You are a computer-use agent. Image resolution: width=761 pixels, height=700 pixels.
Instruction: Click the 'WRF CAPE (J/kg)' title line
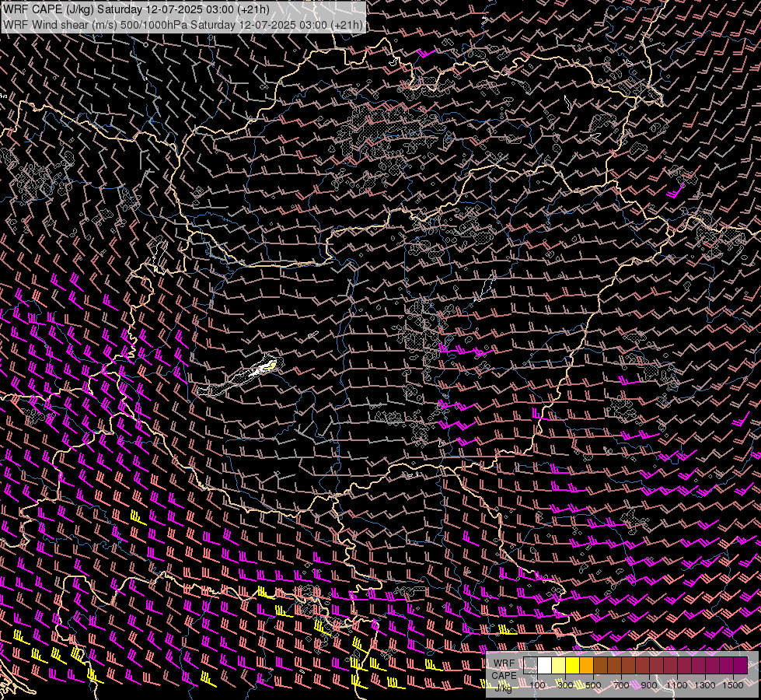(136, 9)
